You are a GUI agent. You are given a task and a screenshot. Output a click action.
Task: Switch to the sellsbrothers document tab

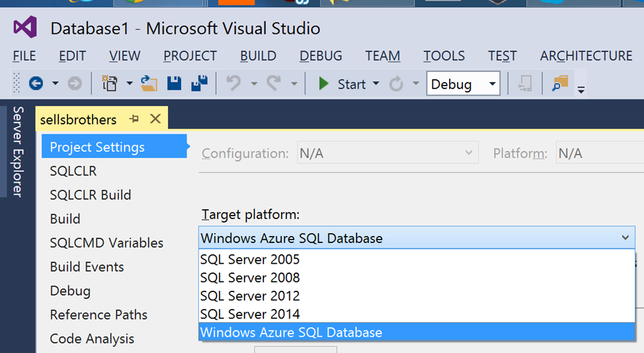(x=79, y=119)
